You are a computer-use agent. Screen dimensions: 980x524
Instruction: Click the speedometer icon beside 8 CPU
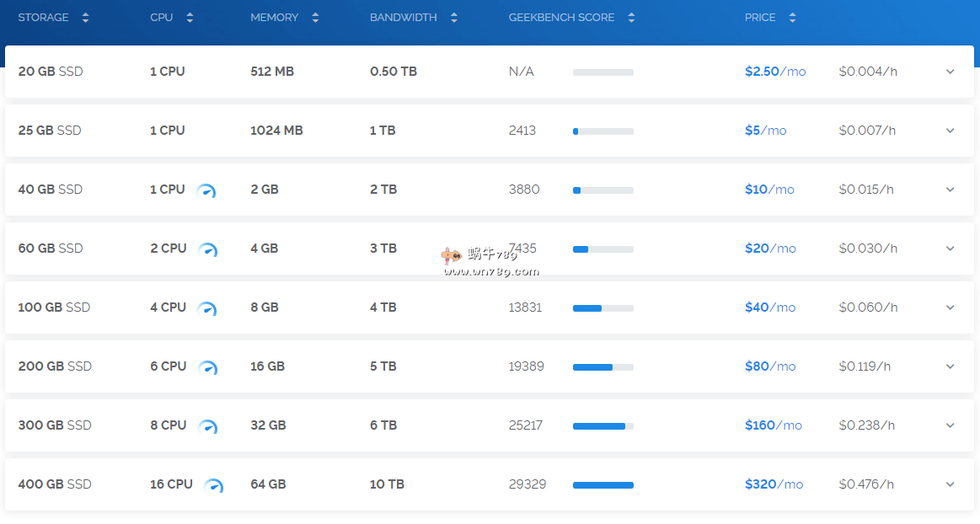pyautogui.click(x=207, y=427)
